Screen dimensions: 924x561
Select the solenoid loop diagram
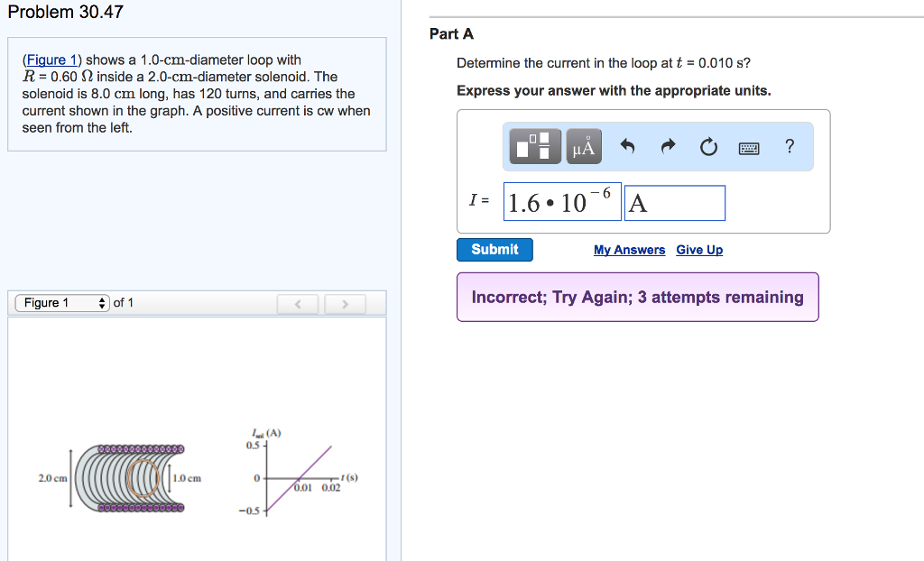coord(120,478)
